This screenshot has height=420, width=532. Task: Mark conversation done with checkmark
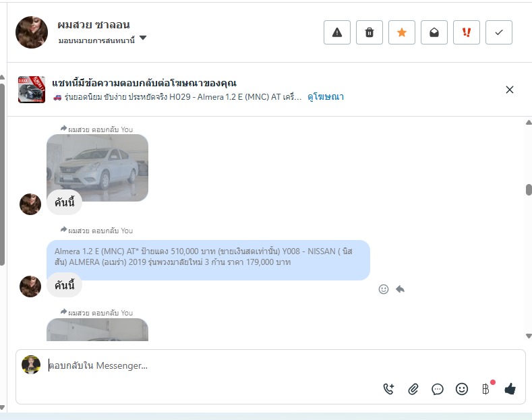[x=499, y=32]
